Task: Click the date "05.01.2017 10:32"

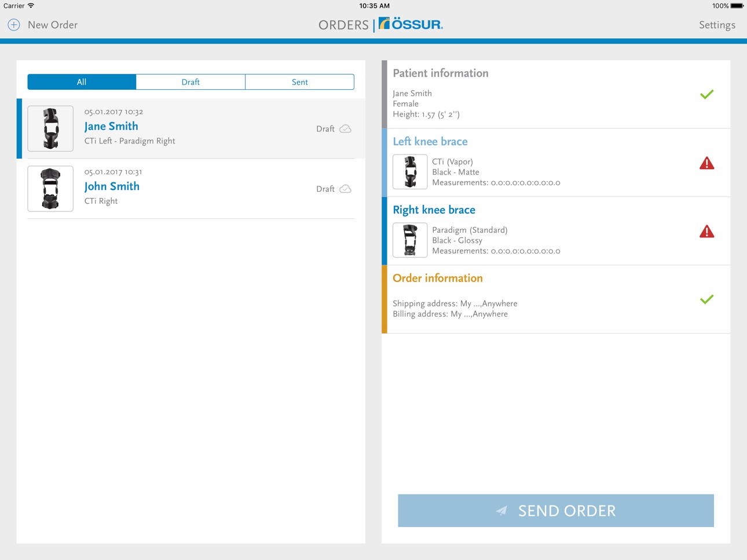Action: click(113, 112)
